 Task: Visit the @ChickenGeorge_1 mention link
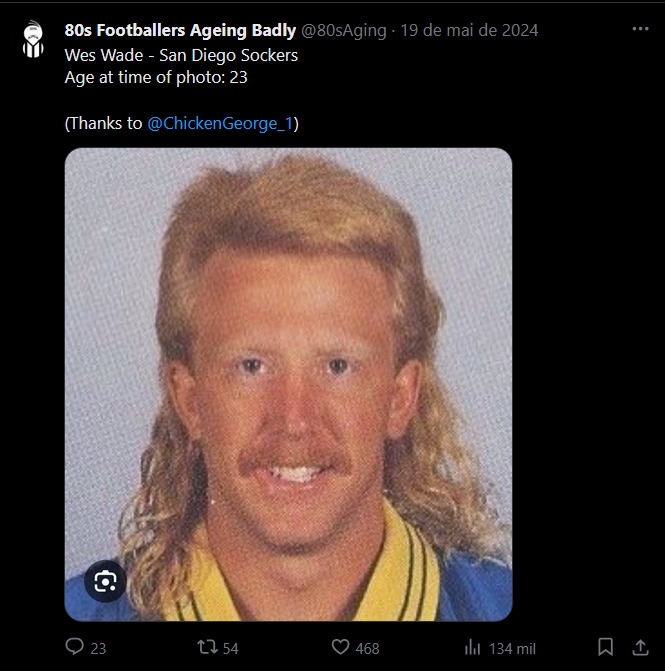(x=220, y=123)
